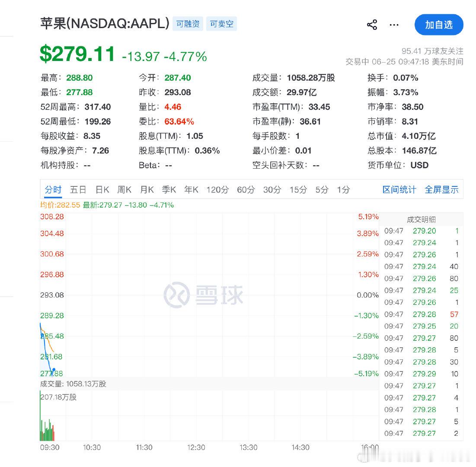Click the 均价:282.55 label
476x467 pixels.
60,205
